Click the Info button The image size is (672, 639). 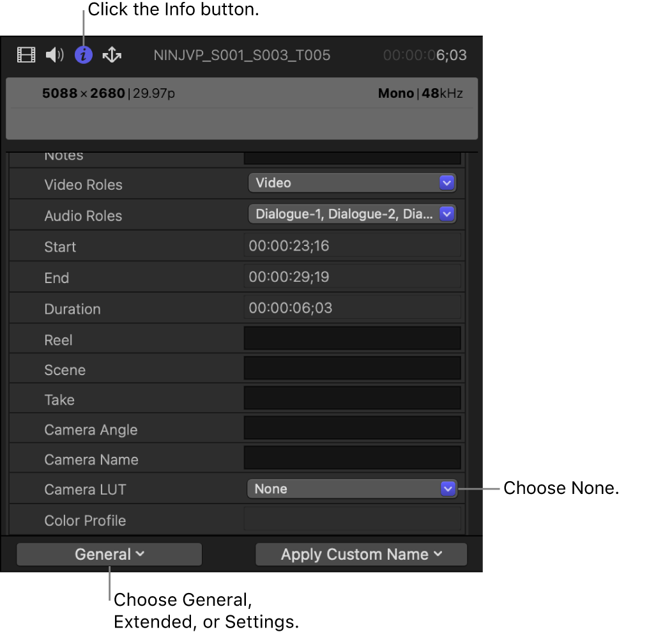coord(83,55)
